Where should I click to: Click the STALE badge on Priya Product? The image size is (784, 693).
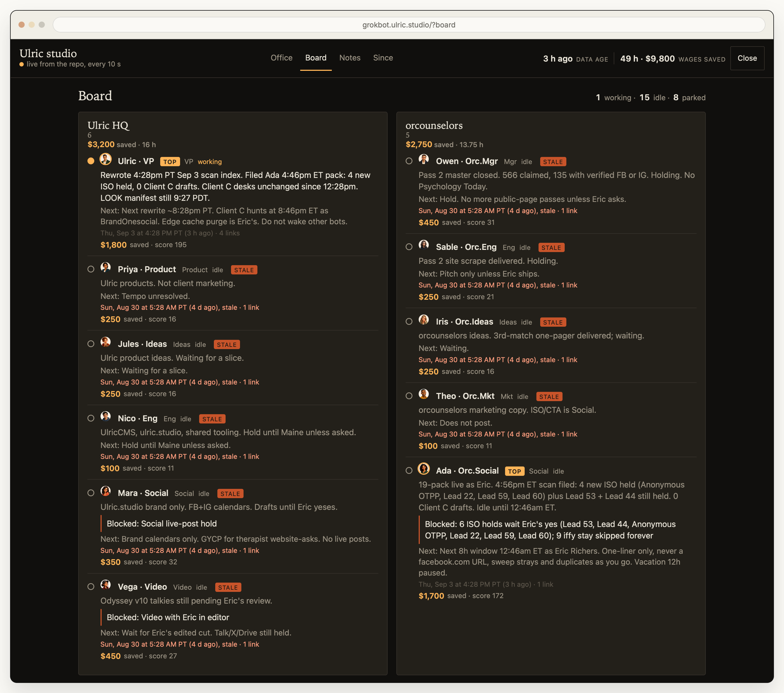click(x=244, y=270)
